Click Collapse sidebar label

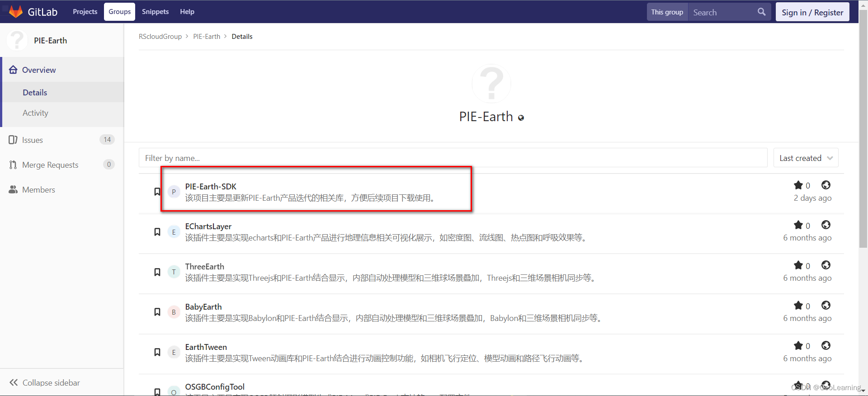click(51, 382)
